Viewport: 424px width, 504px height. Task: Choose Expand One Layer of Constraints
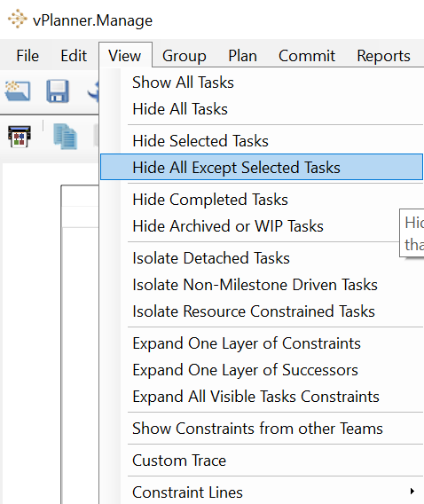pyautogui.click(x=262, y=343)
